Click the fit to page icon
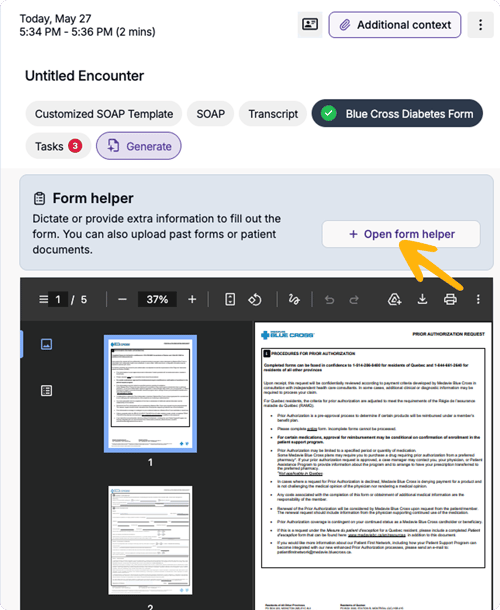Screen dimensions: 500x610 (230, 299)
